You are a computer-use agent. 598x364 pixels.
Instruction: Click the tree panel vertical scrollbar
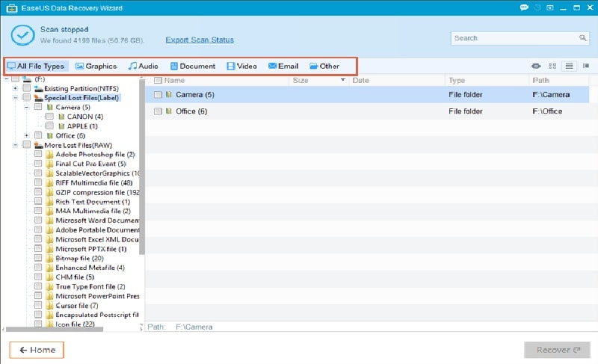pyautogui.click(x=142, y=167)
